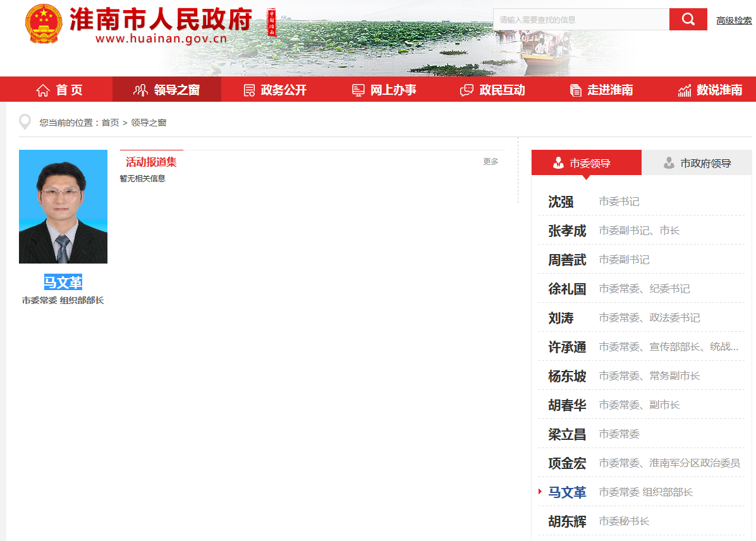Viewport: 756px width, 541px height.
Task: Open leader 徐礼国 in the list
Action: 567,289
